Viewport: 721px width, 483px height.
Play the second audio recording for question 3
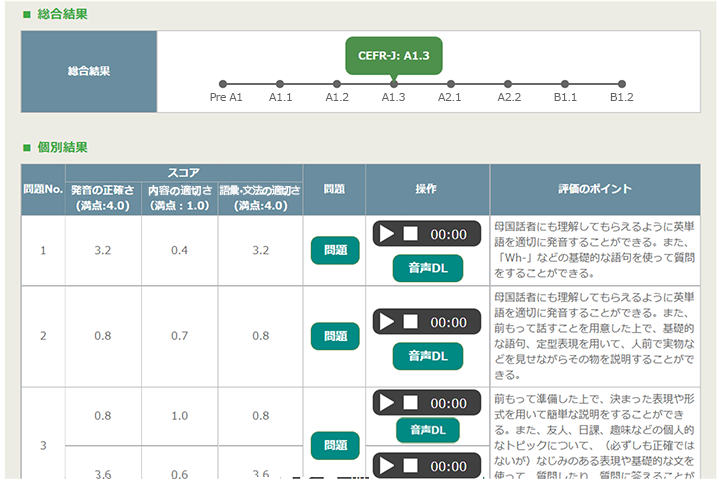[387, 466]
